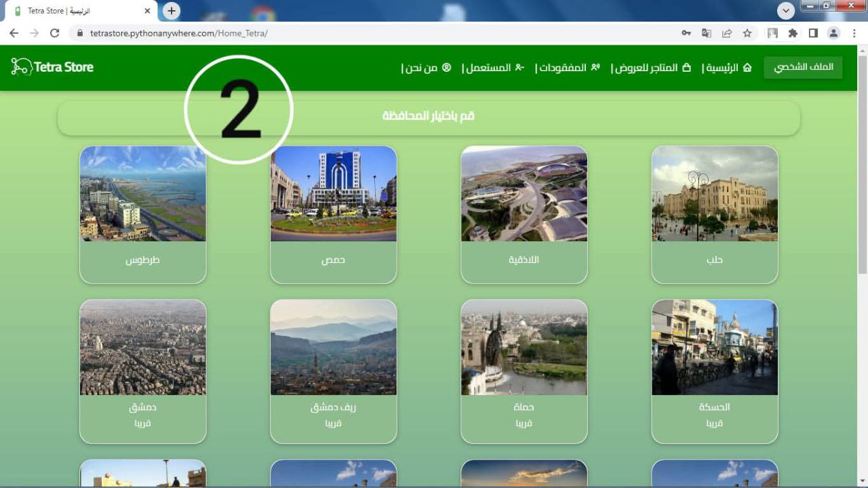The width and height of the screenshot is (868, 488).
Task: Open the الملف الشخصي profile button
Action: (x=804, y=67)
